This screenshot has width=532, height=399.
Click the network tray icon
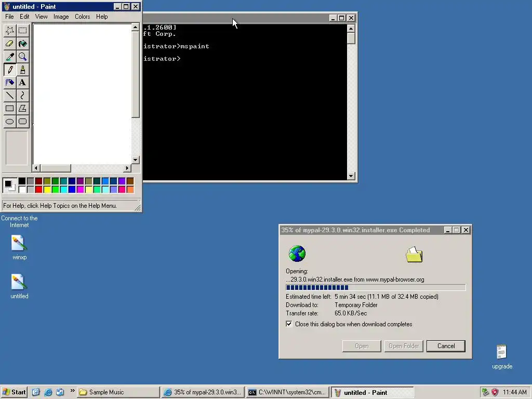click(486, 392)
